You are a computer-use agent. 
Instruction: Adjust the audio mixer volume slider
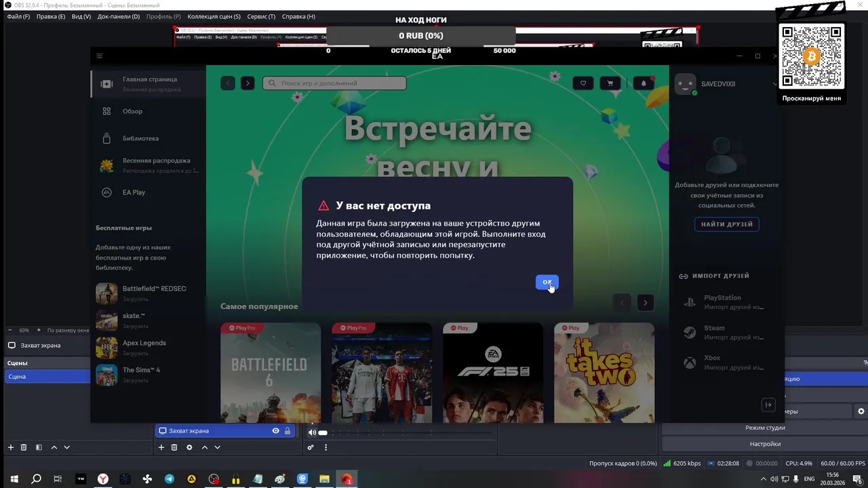coord(323,432)
